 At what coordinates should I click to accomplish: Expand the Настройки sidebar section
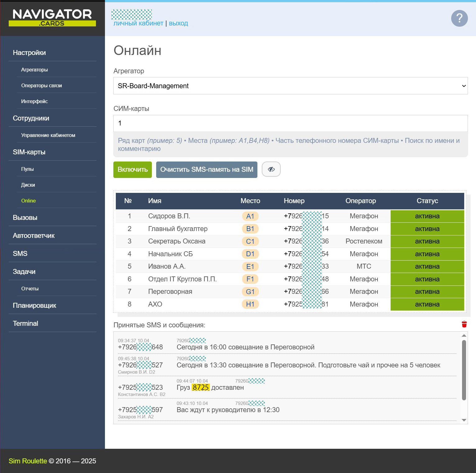pos(29,53)
